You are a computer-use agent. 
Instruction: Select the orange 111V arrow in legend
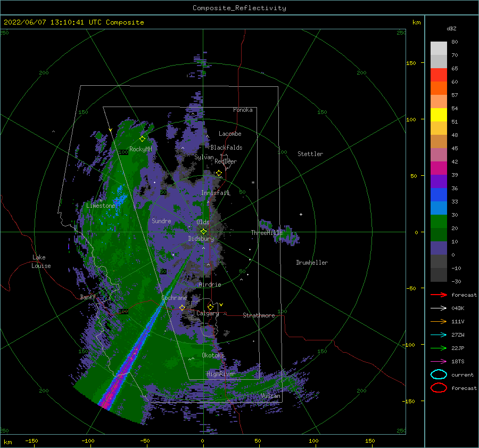click(439, 321)
